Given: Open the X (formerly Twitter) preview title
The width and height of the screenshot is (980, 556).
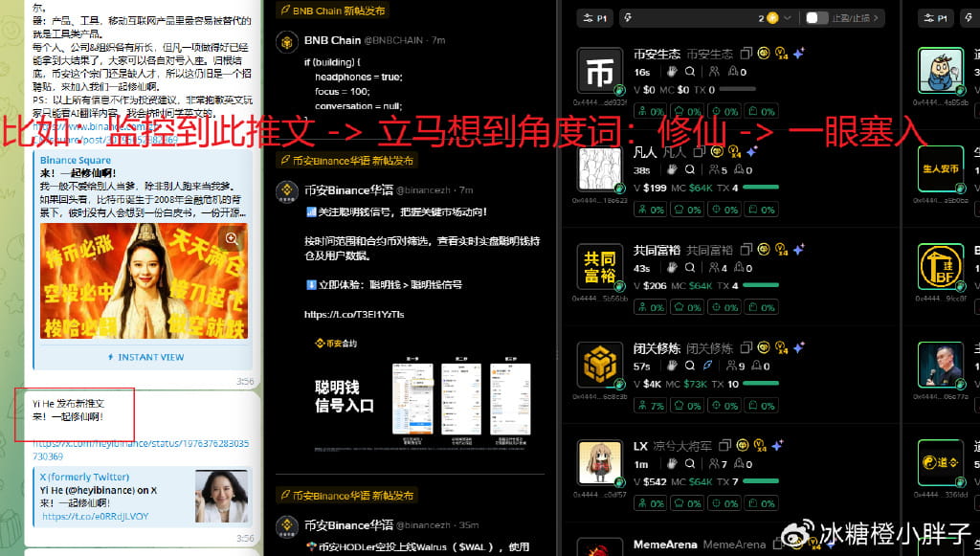Looking at the screenshot, I should (x=84, y=478).
